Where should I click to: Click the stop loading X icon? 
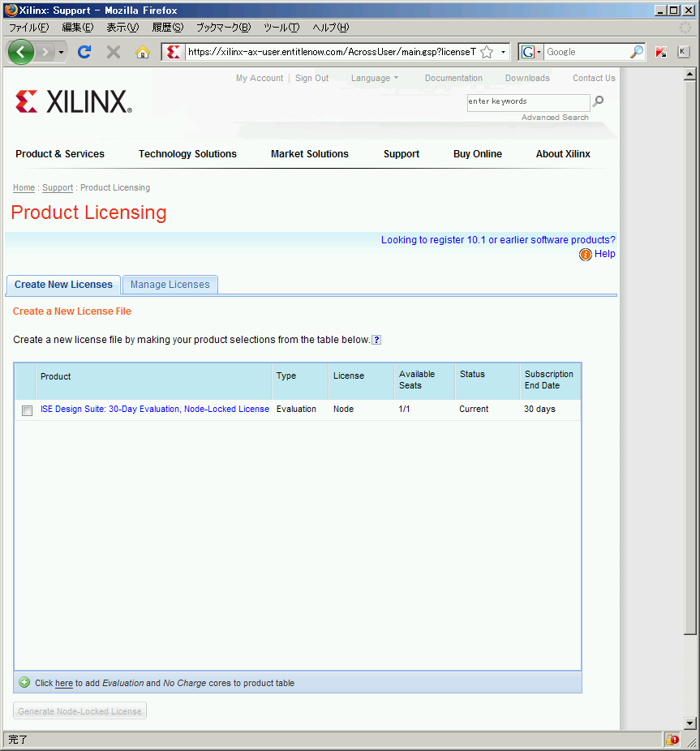point(114,52)
